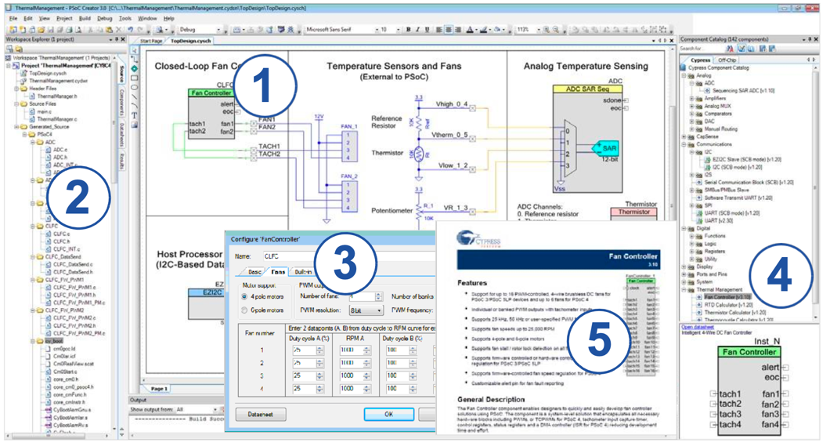Collapse the Thermal Management category in catalog
830x446 pixels.
tap(684, 290)
